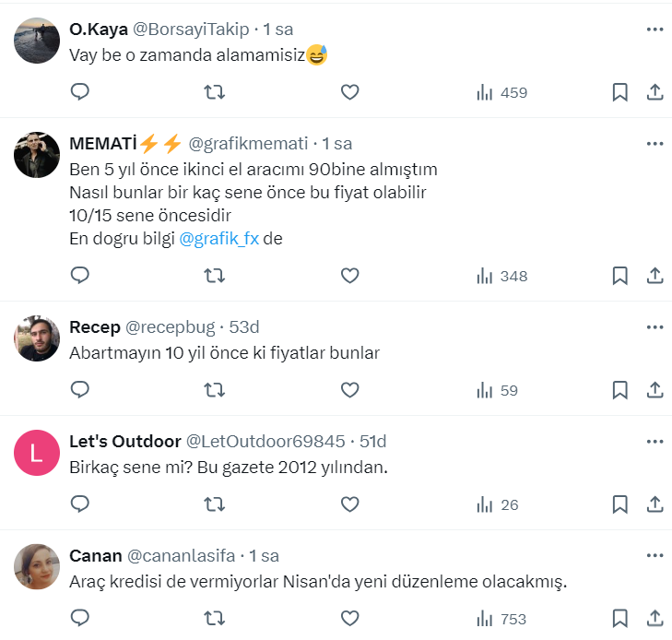672x640 pixels.
Task: Open the @grafik_fx mention link
Action: click(220, 239)
